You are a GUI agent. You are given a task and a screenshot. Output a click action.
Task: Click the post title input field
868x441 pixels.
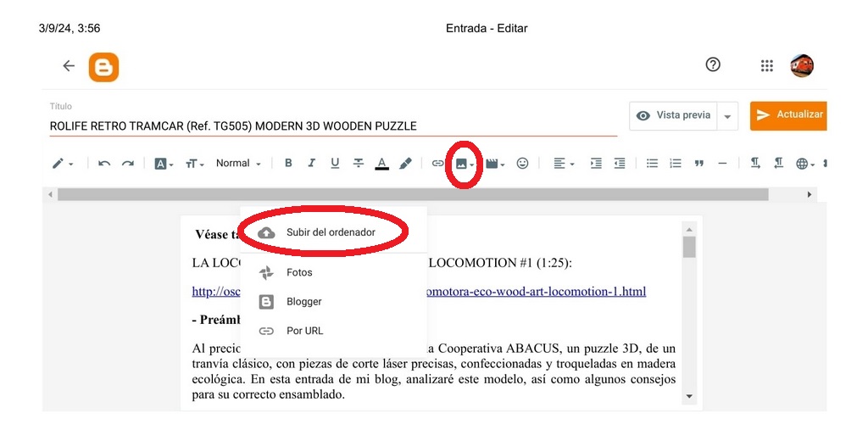[333, 126]
